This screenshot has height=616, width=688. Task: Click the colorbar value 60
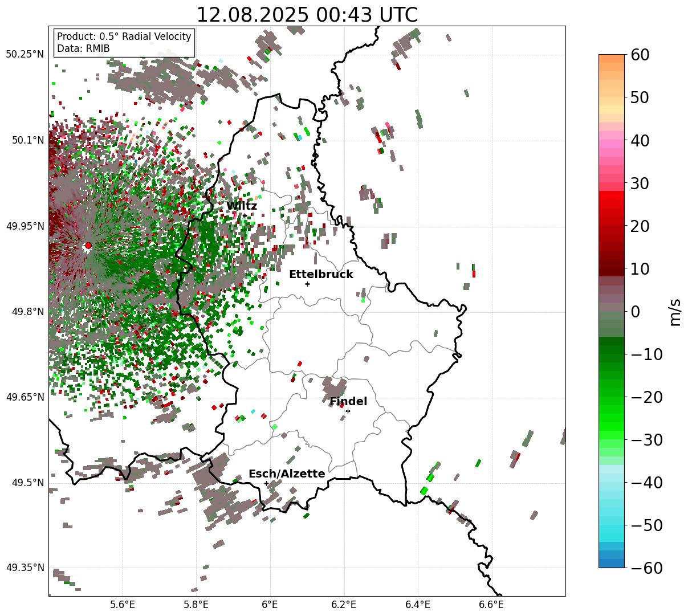point(641,55)
